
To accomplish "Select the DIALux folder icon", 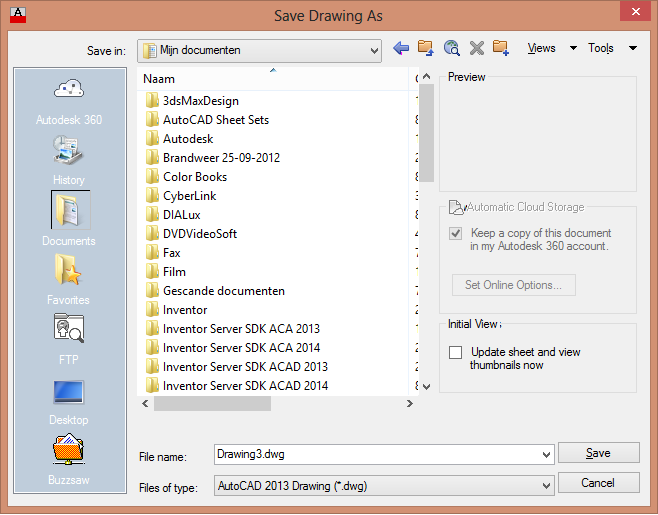I will (x=152, y=214).
